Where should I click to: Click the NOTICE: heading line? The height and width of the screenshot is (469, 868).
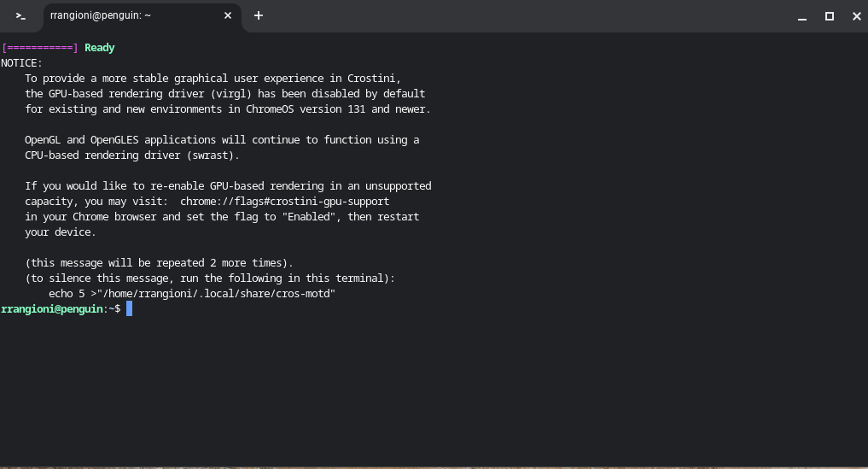coord(21,63)
